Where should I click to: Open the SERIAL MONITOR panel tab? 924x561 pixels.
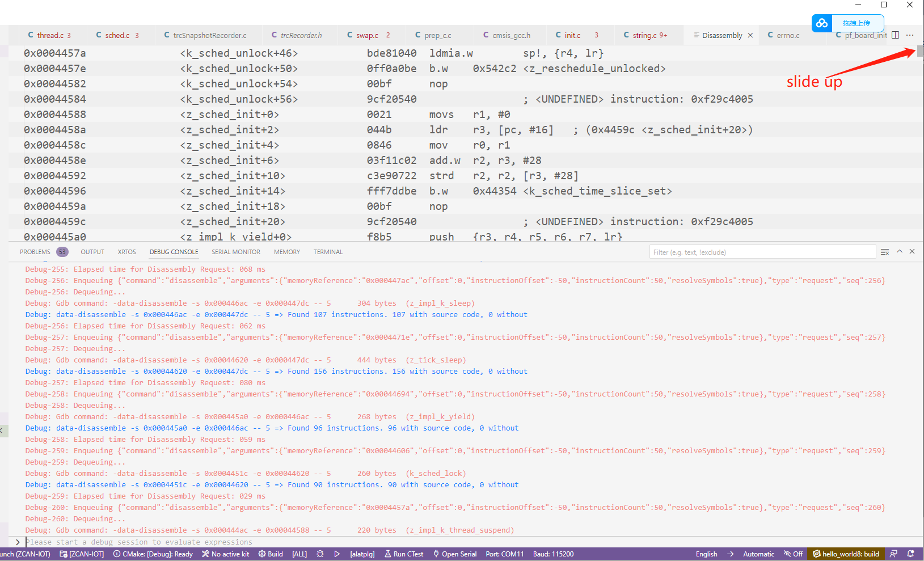click(x=236, y=252)
